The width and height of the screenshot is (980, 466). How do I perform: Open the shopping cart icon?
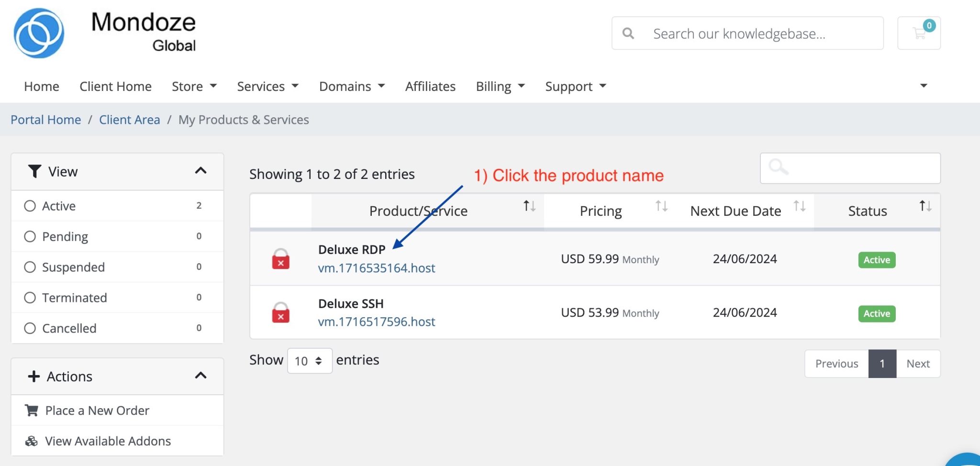point(918,33)
